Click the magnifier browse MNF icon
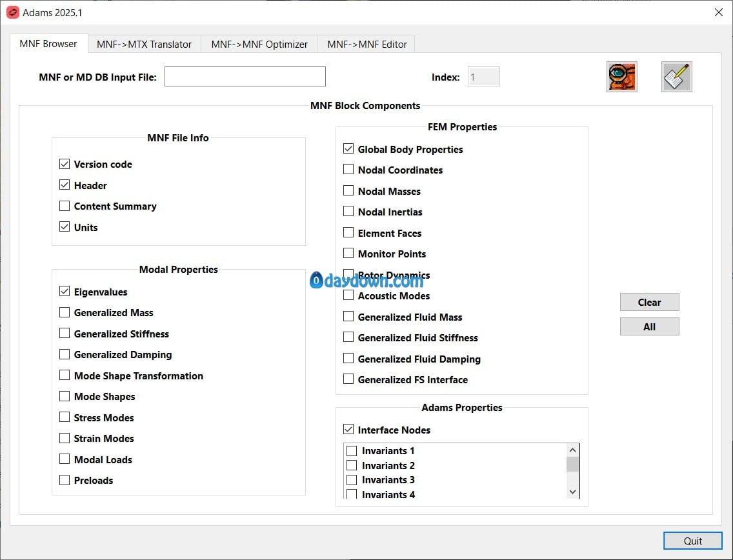The image size is (733, 560). [622, 77]
